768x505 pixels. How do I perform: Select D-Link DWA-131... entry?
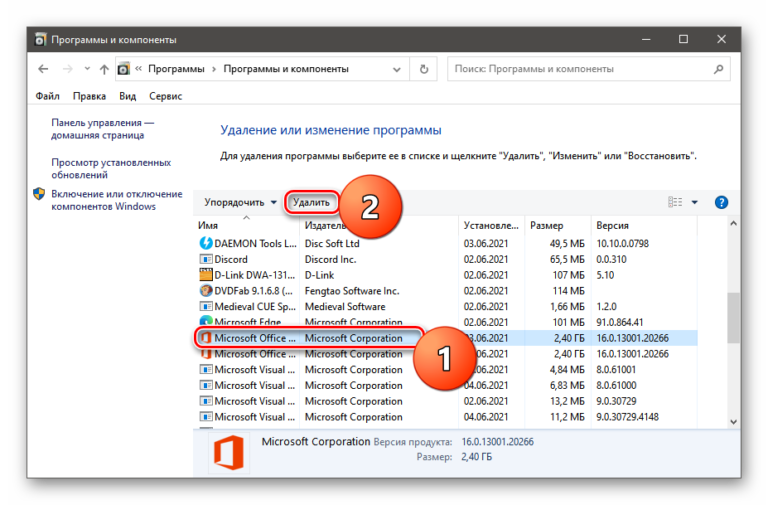pos(255,275)
